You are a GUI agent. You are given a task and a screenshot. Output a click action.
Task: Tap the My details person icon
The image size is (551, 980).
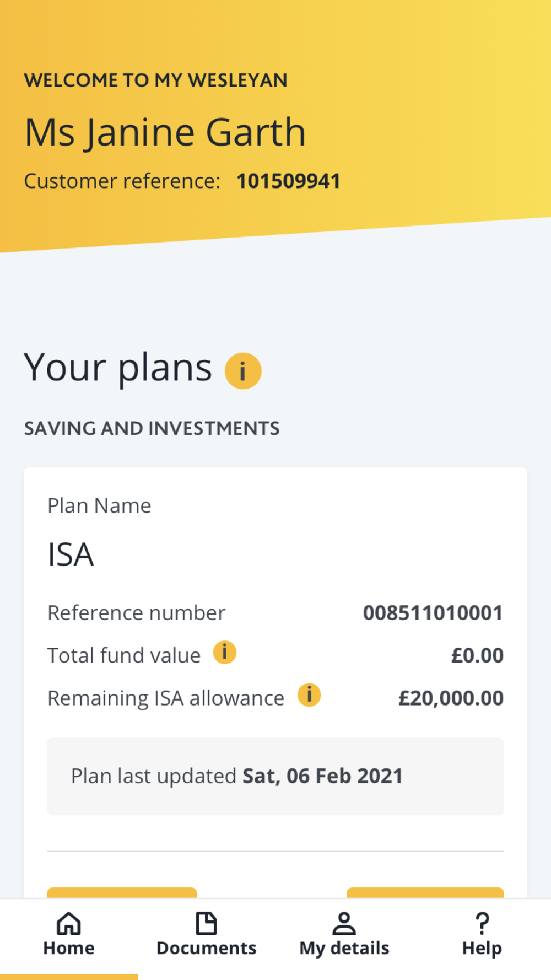[x=344, y=924]
